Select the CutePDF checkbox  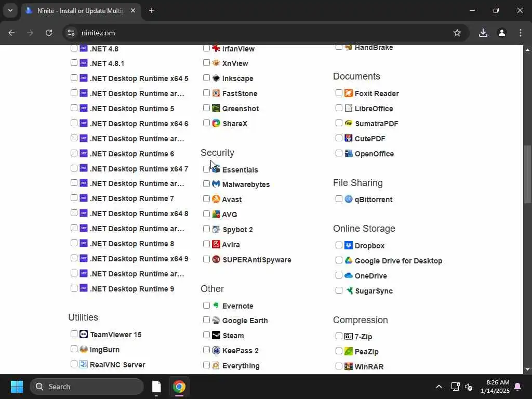point(339,138)
